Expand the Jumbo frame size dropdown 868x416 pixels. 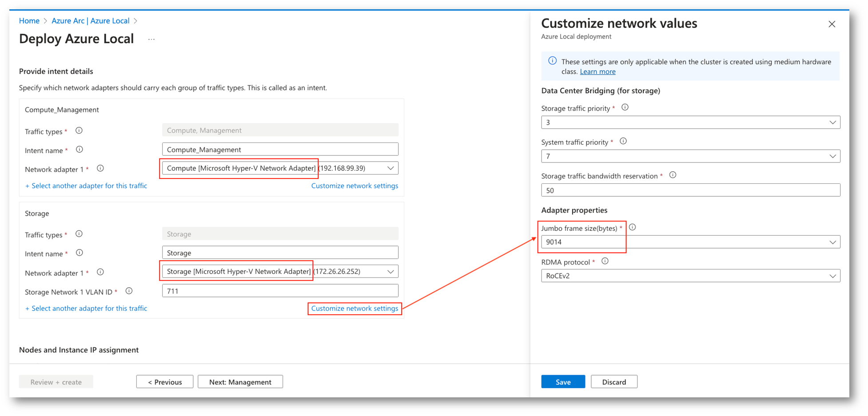[690, 242]
